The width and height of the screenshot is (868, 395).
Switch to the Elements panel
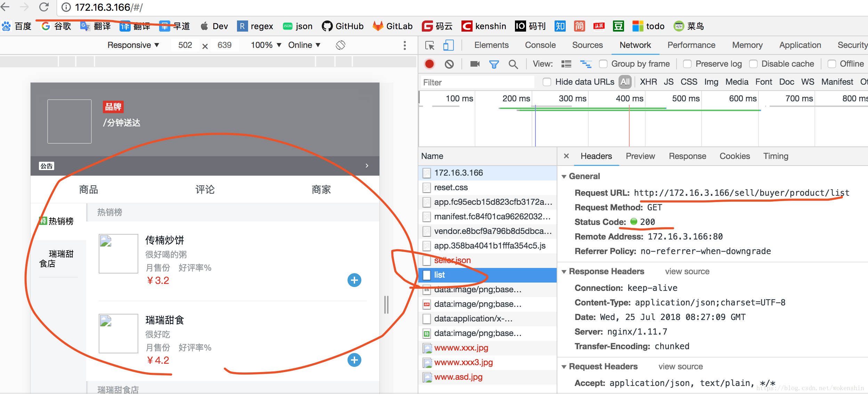coord(491,45)
